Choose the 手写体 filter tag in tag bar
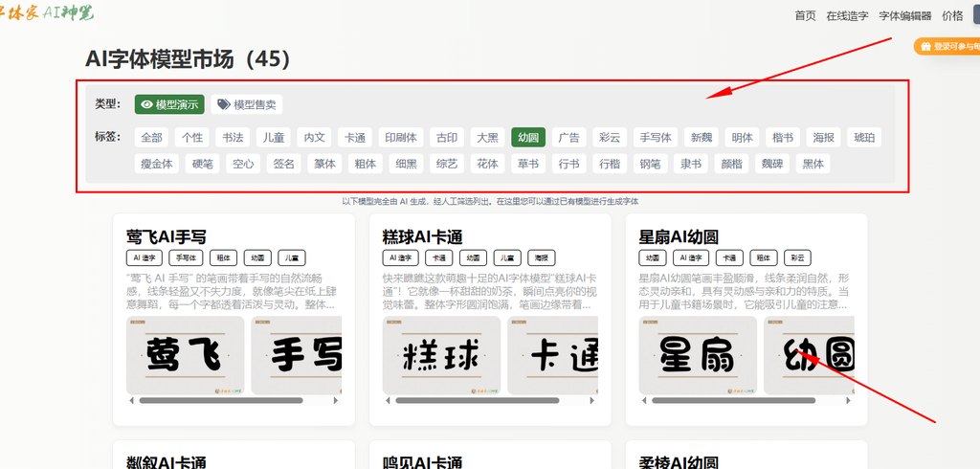 point(656,138)
